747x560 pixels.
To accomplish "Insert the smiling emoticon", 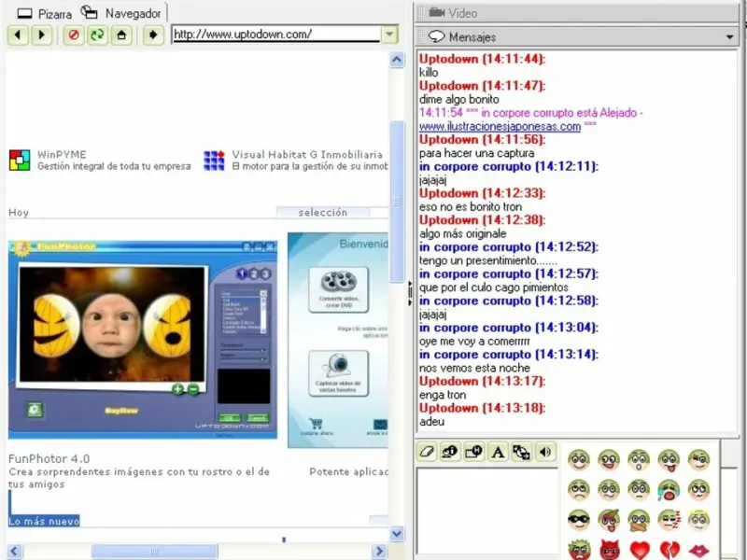I will [579, 459].
